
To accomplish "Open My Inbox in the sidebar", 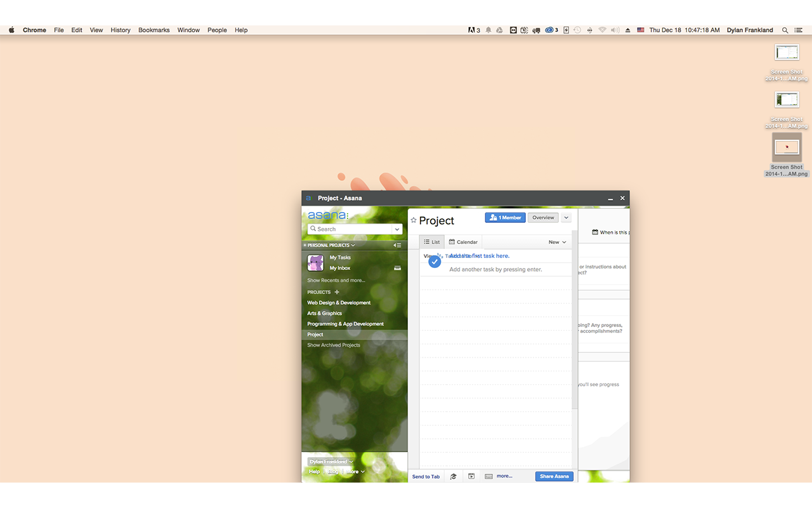I will (x=340, y=268).
